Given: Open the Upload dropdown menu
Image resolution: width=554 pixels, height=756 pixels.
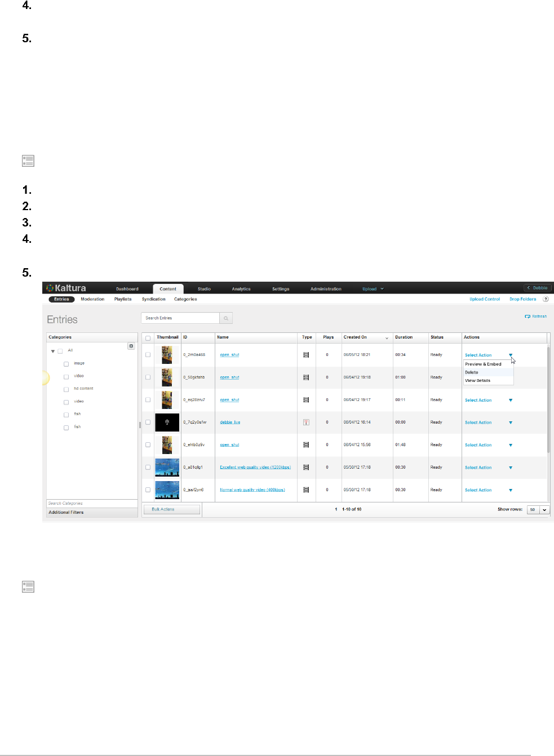Looking at the screenshot, I should tap(373, 289).
